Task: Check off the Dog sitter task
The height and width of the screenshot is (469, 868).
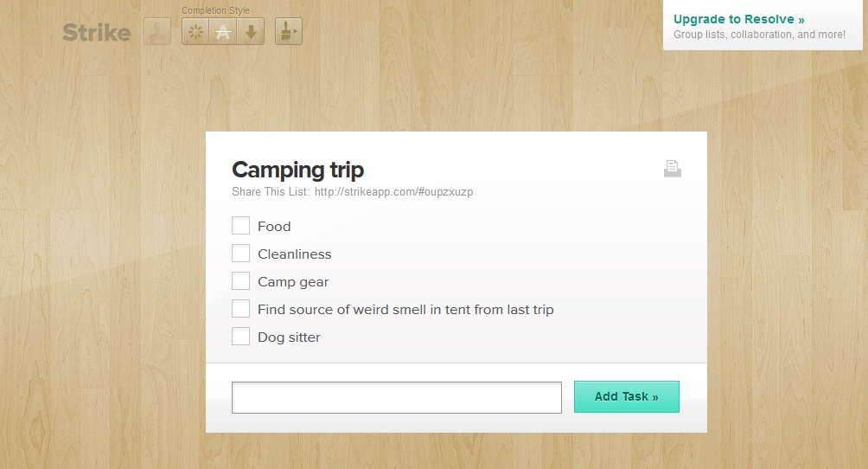Action: click(240, 337)
